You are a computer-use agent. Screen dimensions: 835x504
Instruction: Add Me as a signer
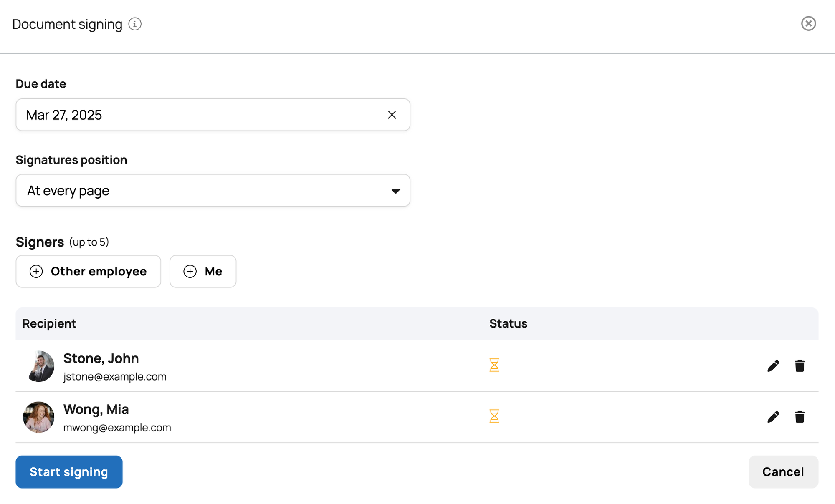tap(203, 271)
